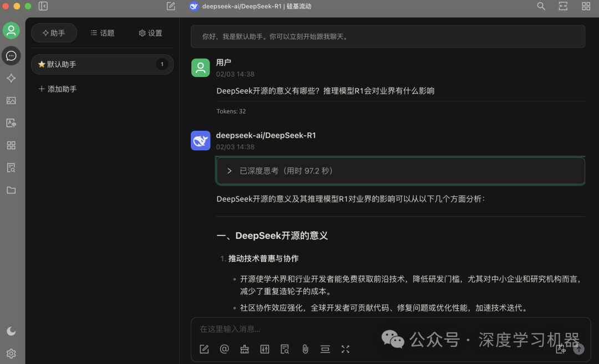Open the grid apps icon in title bar
This screenshot has height=364, width=599.
(586, 6)
